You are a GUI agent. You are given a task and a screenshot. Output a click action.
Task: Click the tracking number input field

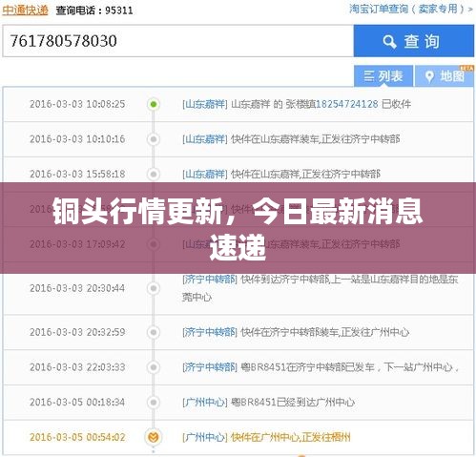pos(178,41)
